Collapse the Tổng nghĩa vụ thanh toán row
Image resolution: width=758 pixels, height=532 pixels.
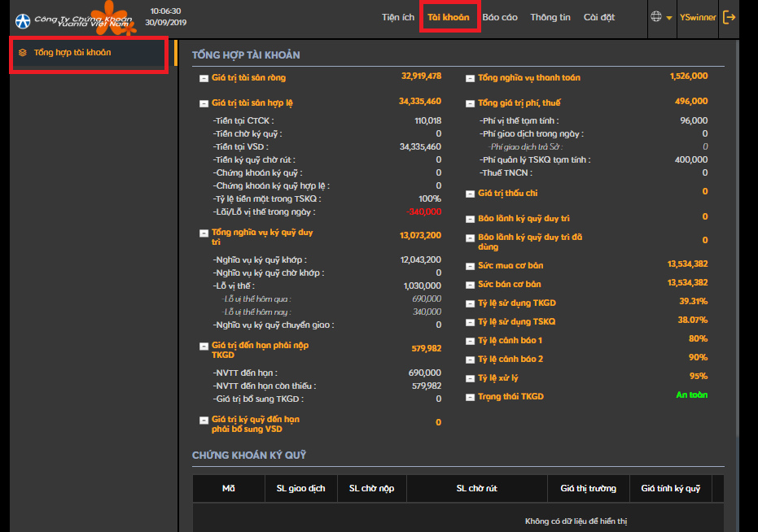pyautogui.click(x=470, y=78)
